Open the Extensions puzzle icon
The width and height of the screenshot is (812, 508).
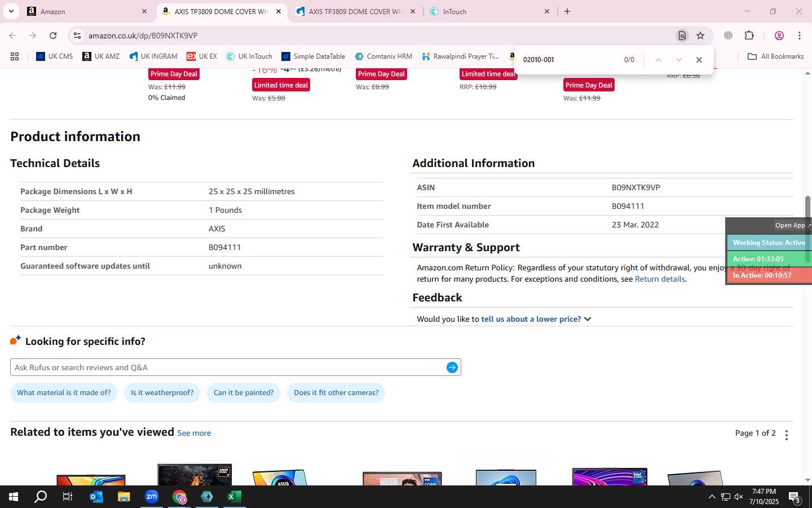click(x=749, y=36)
